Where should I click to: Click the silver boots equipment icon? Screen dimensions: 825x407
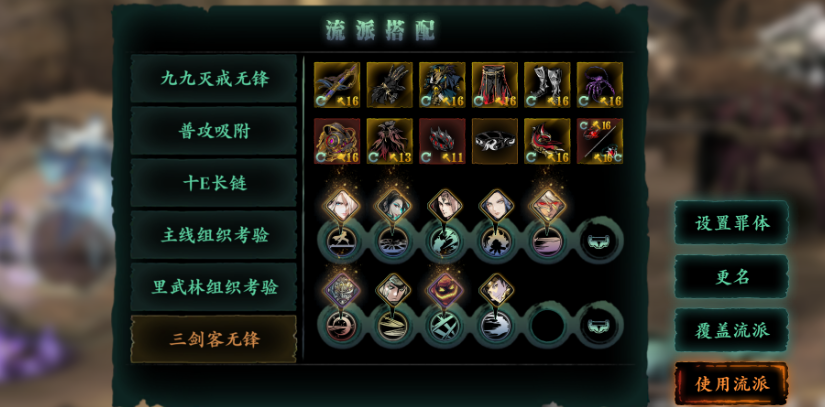click(547, 85)
